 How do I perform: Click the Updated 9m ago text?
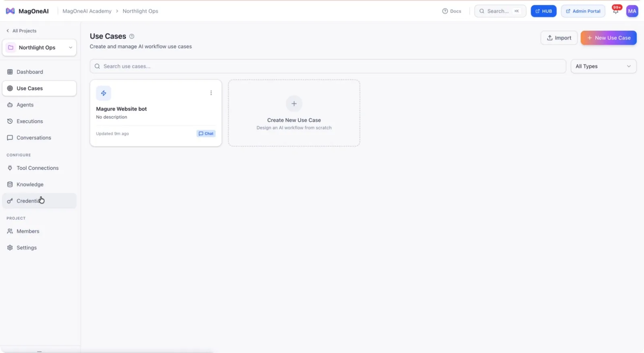tap(112, 133)
